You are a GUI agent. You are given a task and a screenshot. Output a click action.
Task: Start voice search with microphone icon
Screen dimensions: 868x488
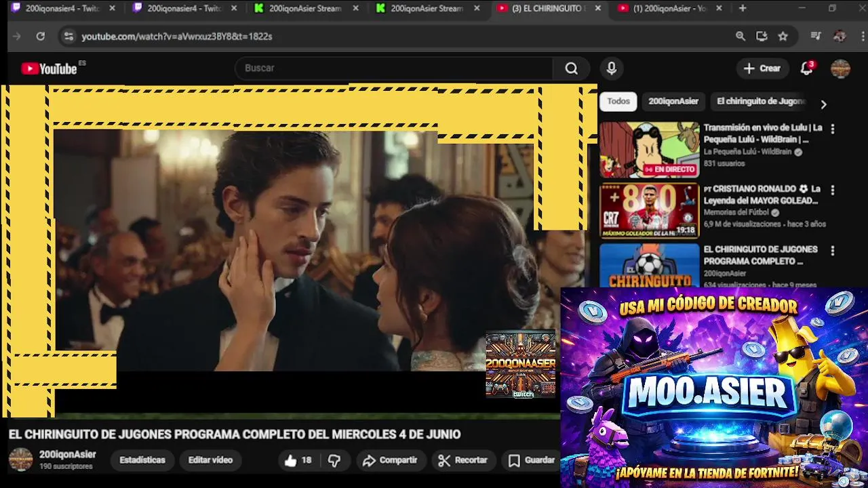tap(612, 68)
